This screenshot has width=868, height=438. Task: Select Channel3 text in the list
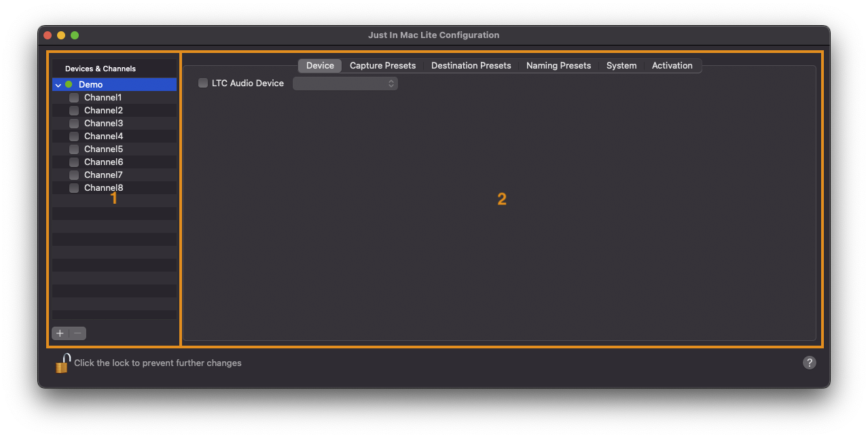[103, 123]
